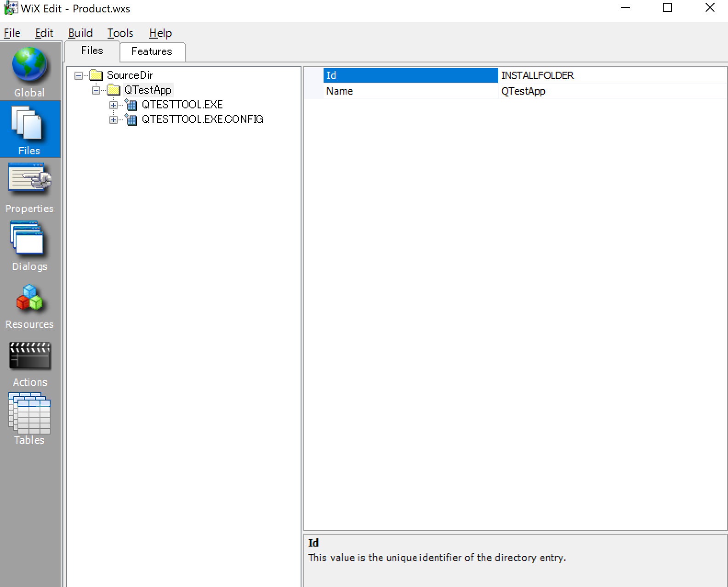The height and width of the screenshot is (587, 728).
Task: Open the Edit menu
Action: [x=44, y=33]
